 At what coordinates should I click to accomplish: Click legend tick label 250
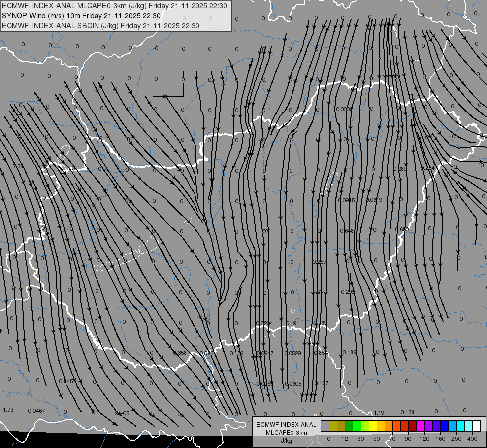coord(456,439)
